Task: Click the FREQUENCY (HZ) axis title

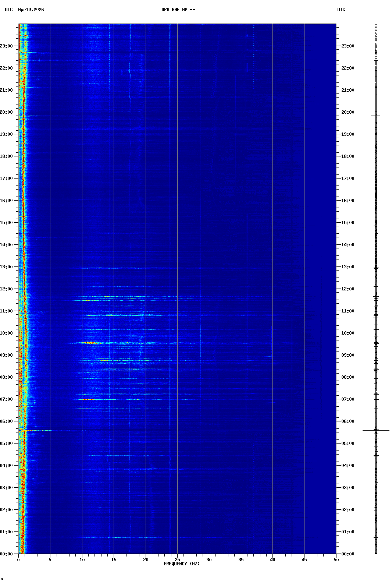Action: [x=181, y=564]
